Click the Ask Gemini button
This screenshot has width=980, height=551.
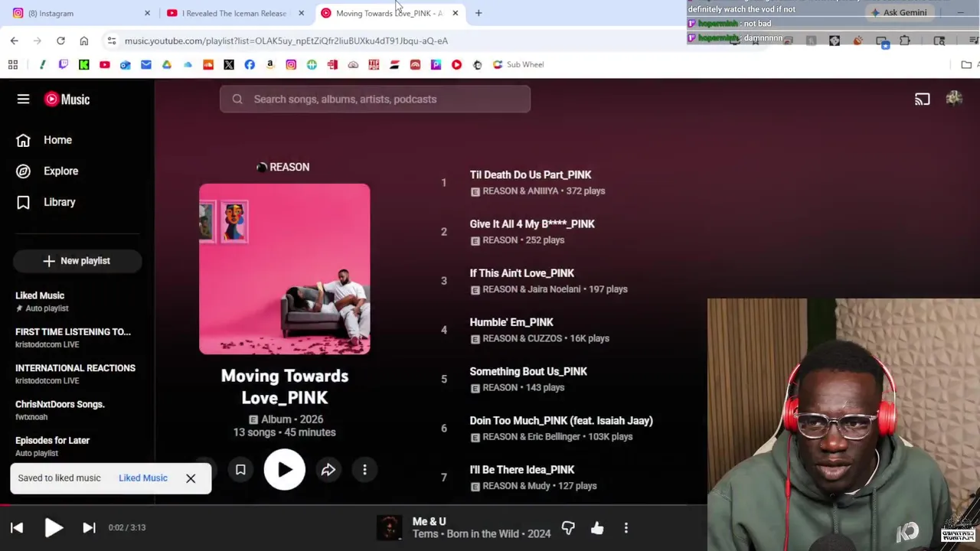(x=898, y=12)
